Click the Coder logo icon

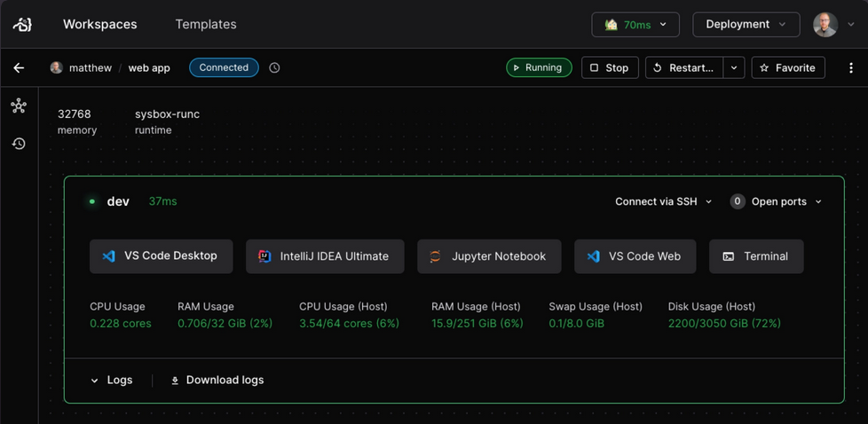(22, 24)
